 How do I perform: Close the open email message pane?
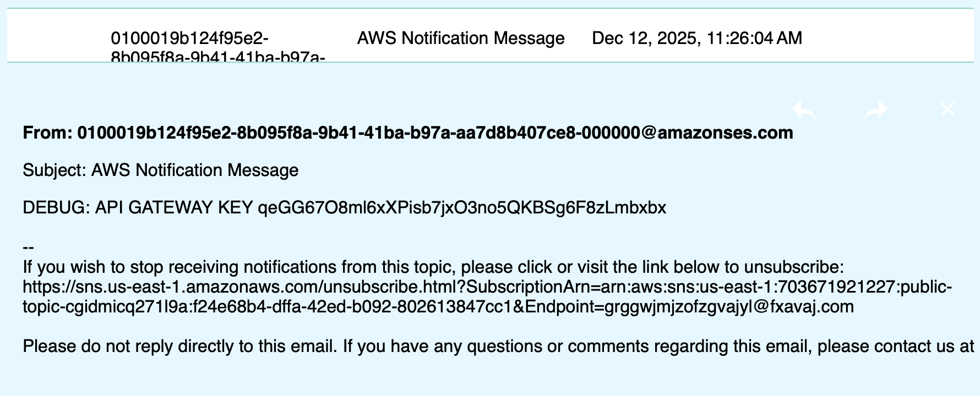click(x=947, y=109)
